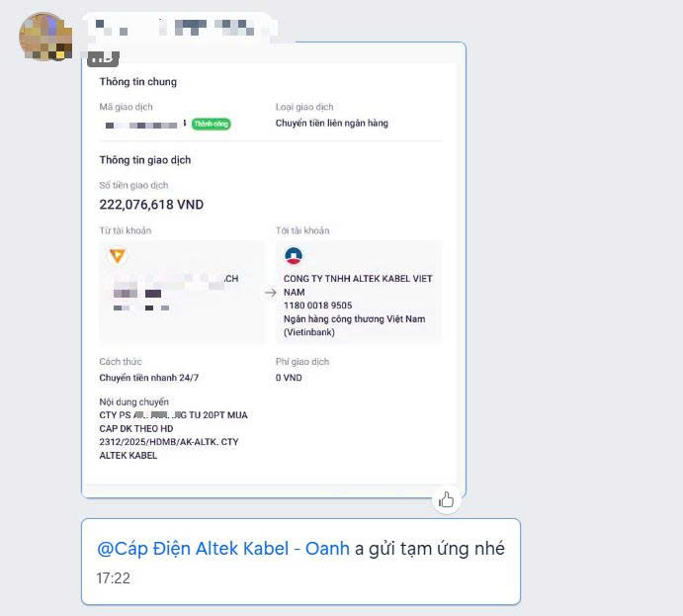The height and width of the screenshot is (616, 683).
Task: Open the mention '@Cáp Điện Altek Kabel - Oanh'
Action: pyautogui.click(x=223, y=549)
